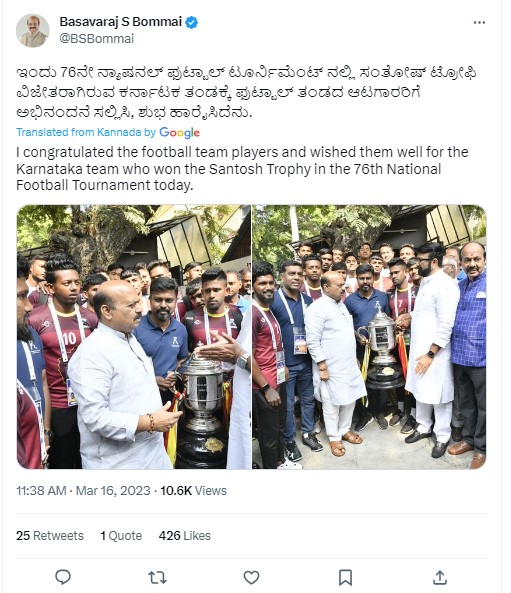Open the three-dot more options menu
The image size is (511, 593).
[x=479, y=23]
